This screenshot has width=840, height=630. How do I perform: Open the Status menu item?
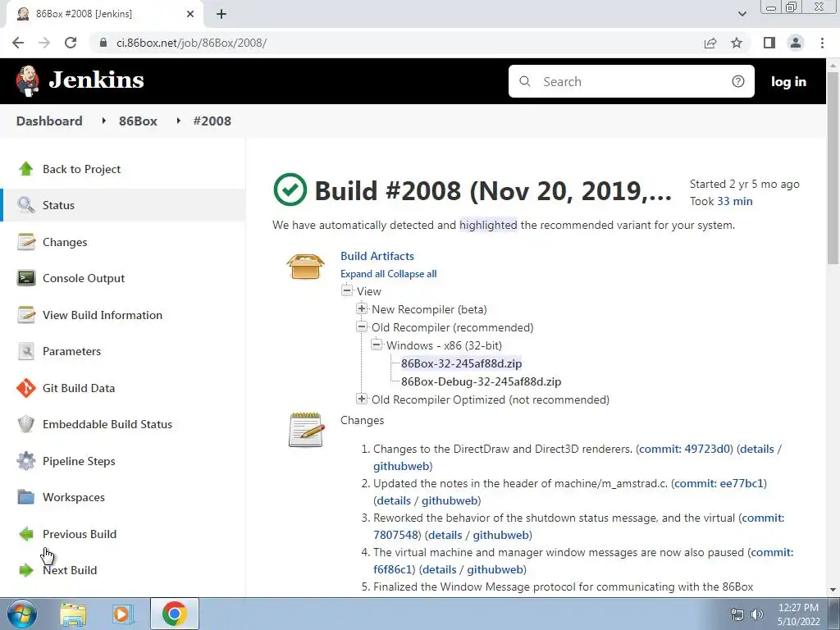click(x=124, y=205)
